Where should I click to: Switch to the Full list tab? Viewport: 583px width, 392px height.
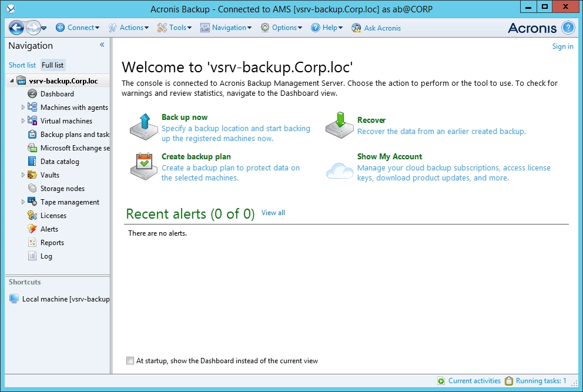click(x=52, y=65)
